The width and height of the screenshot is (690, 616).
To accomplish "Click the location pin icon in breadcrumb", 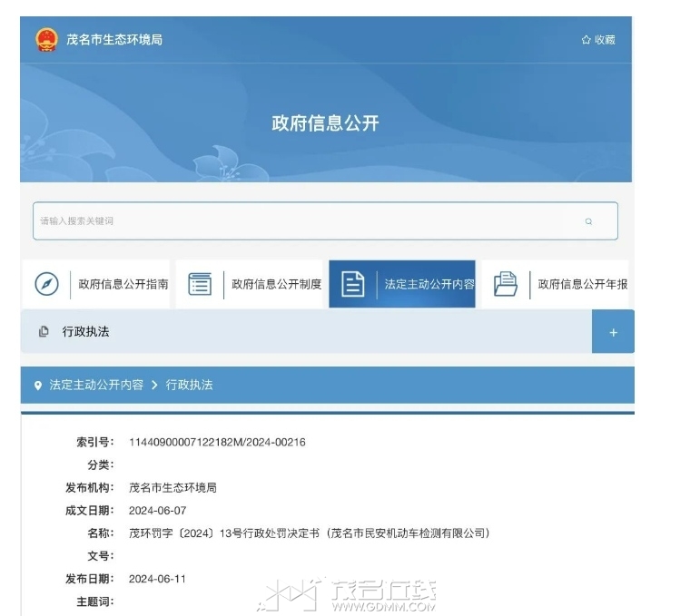I will point(38,386).
